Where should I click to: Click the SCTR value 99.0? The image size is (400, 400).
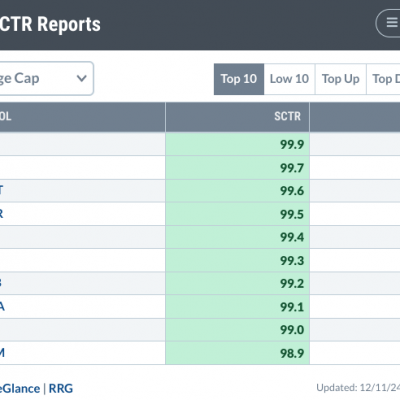coord(292,330)
